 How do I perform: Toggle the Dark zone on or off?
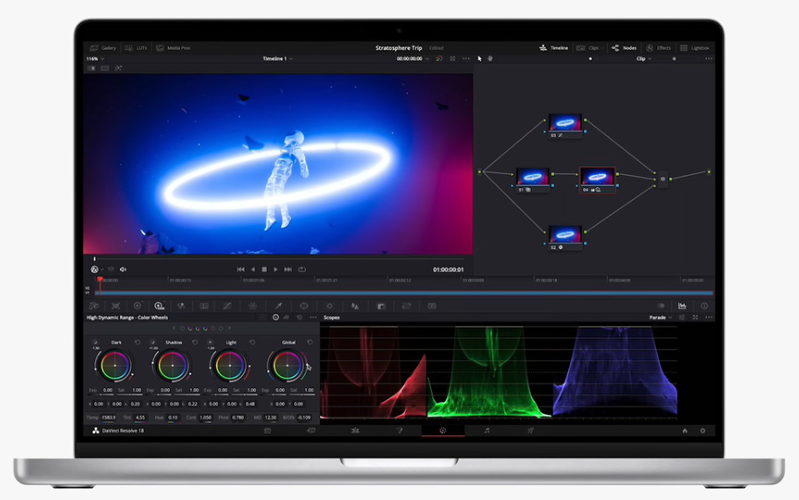pyautogui.click(x=95, y=342)
